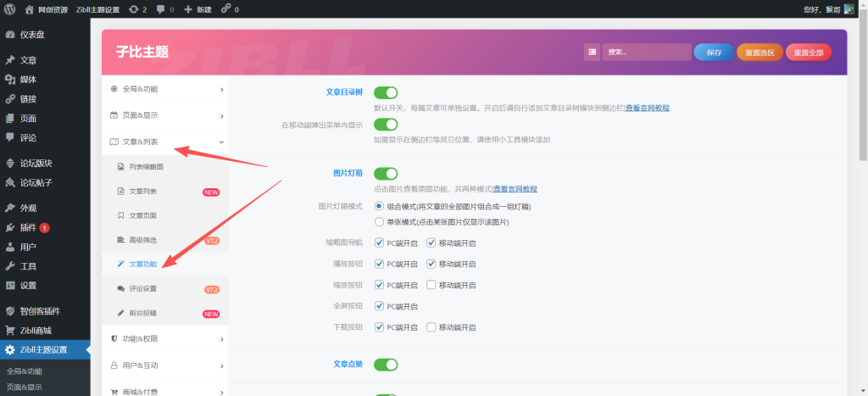Click the expand-all list icon beside search
Image resolution: width=868 pixels, height=396 pixels.
[x=592, y=52]
